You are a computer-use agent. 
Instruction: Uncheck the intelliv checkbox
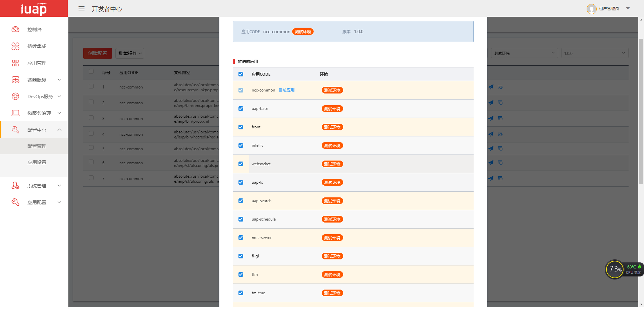(x=241, y=145)
